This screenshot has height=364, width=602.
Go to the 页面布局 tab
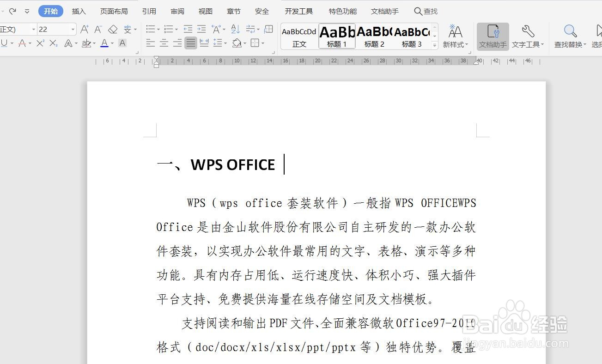(114, 11)
